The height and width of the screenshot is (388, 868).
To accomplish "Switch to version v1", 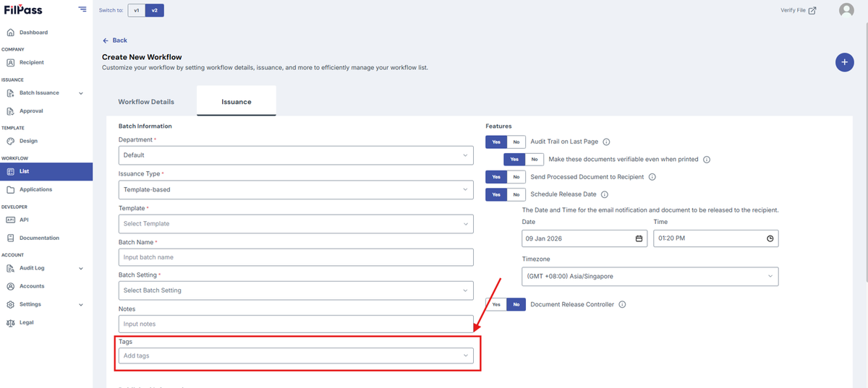I will tap(136, 11).
